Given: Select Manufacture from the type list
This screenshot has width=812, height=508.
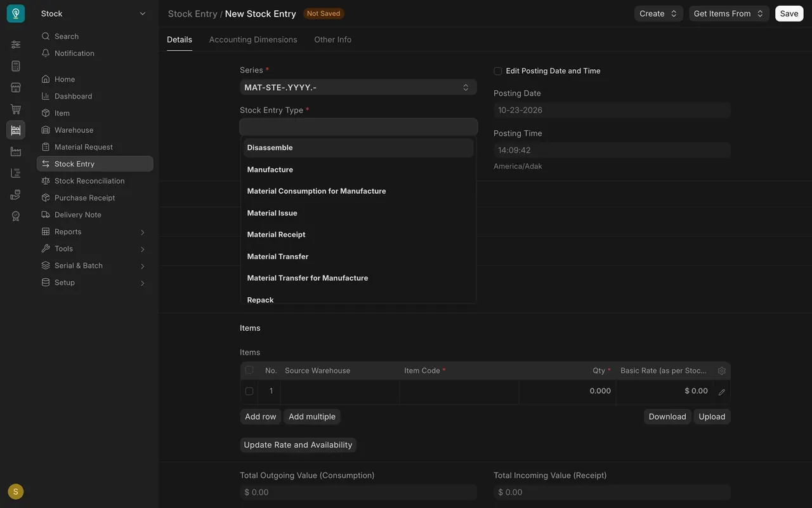Looking at the screenshot, I should [x=358, y=170].
